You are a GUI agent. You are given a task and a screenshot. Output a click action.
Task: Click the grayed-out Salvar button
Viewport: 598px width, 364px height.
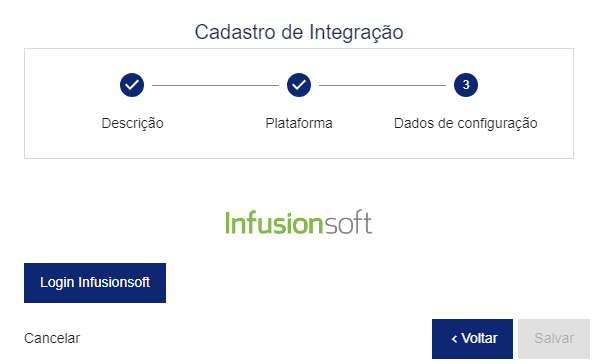554,339
